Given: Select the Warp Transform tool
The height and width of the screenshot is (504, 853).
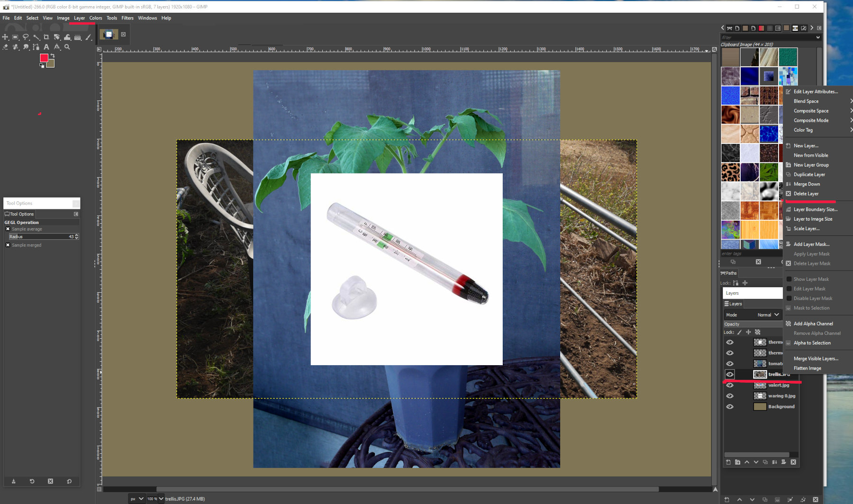Looking at the screenshot, I should pyautogui.click(x=67, y=37).
